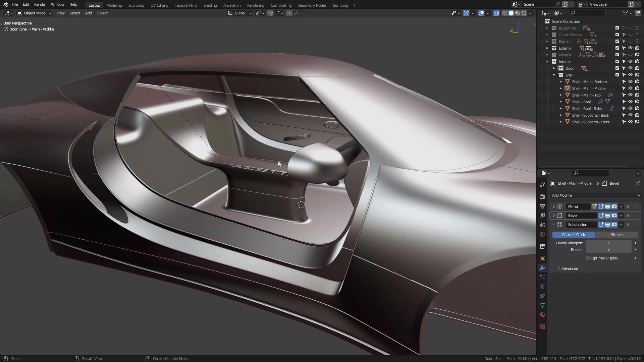
Task: Open the Tool properties tab
Action: 542,185
